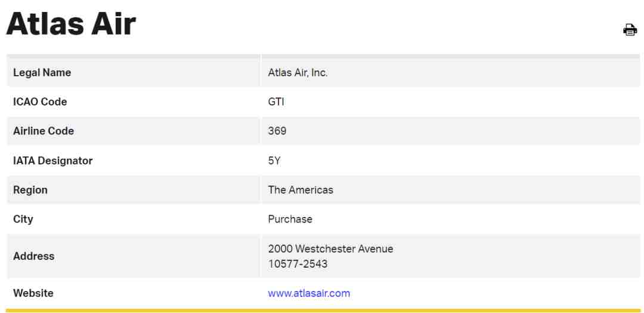The image size is (644, 313).
Task: Click the yellow divider bar below table
Action: pos(323,311)
